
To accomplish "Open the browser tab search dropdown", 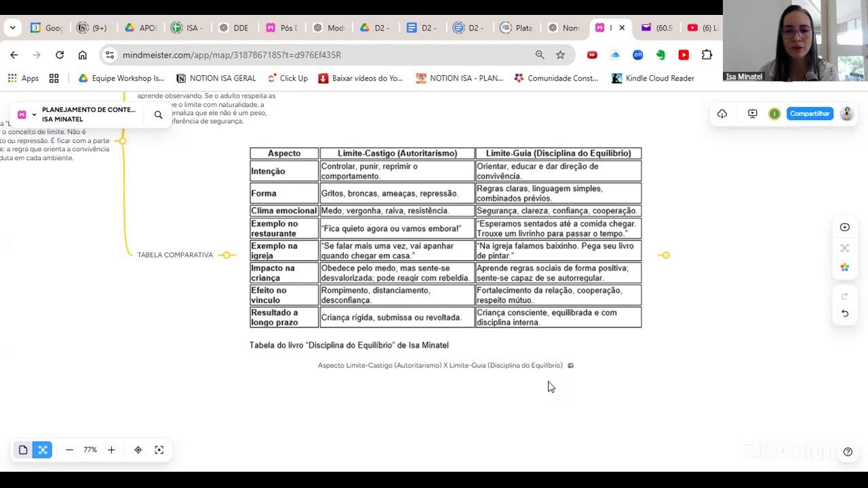I will point(12,28).
